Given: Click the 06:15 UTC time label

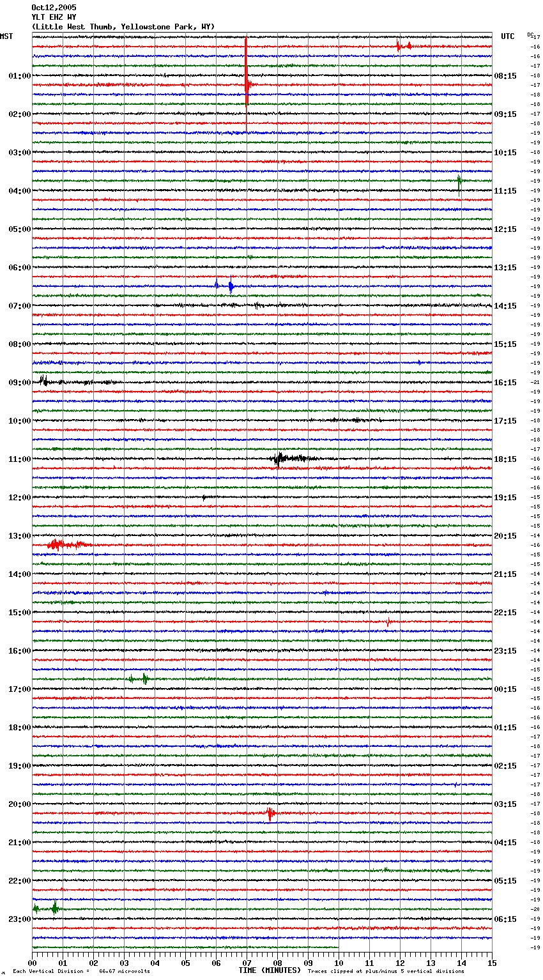Looking at the screenshot, I should tap(505, 919).
